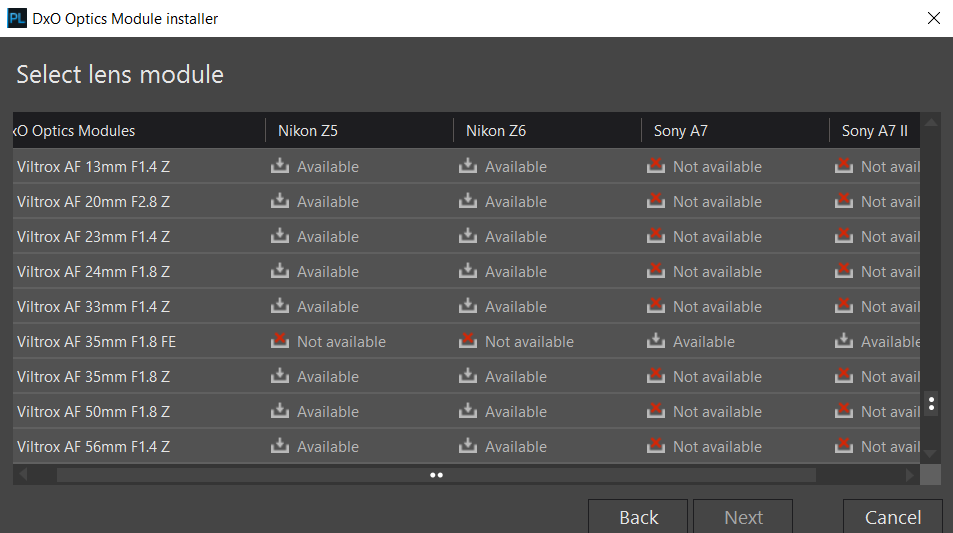Select the Viltrox AF 35mm F1.8 FE row
Screen dimensions: 953x533
coord(466,341)
